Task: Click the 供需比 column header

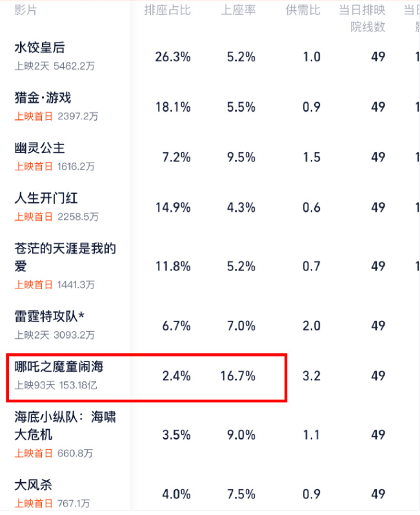Action: tap(303, 11)
